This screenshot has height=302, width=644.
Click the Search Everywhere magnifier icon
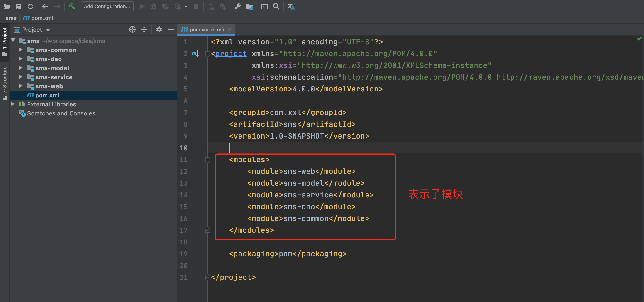click(276, 6)
